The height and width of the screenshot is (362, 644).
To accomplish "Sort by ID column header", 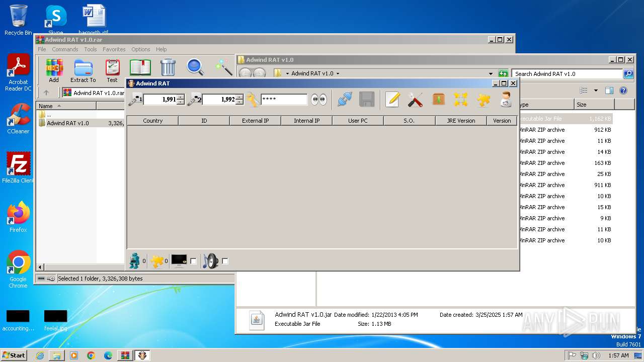I will coord(204,121).
